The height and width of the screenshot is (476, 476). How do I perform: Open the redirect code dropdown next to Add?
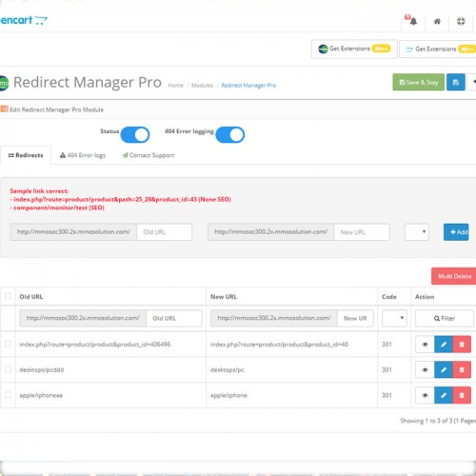point(417,232)
